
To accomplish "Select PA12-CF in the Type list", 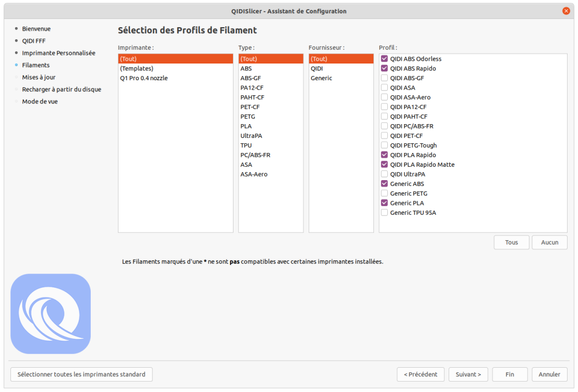I will 271,88.
